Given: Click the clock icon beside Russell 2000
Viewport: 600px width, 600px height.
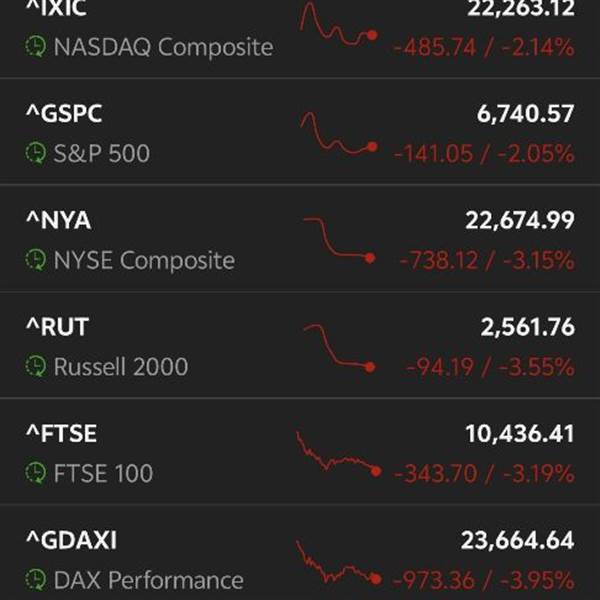Looking at the screenshot, I should tap(36, 367).
